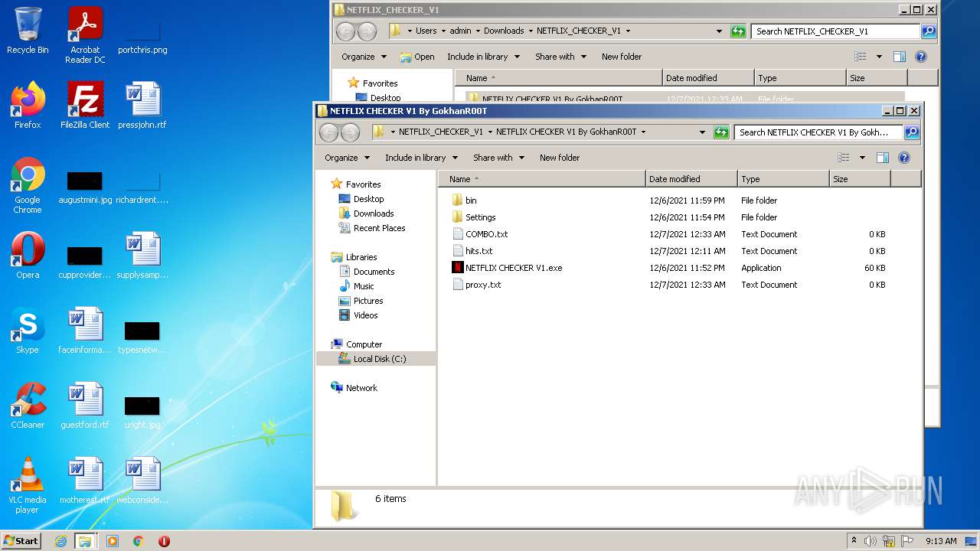Open Help in the front Explorer window
This screenshot has width=980, height=551.
click(903, 158)
